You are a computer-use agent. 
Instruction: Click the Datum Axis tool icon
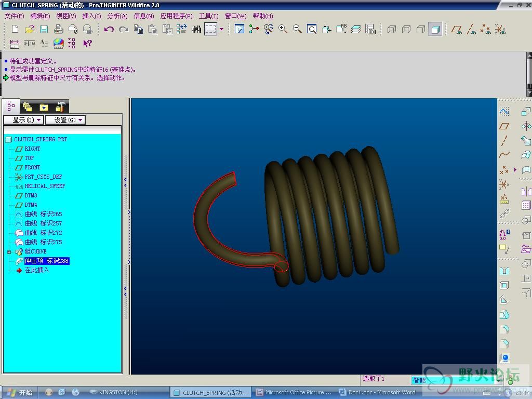coord(504,140)
